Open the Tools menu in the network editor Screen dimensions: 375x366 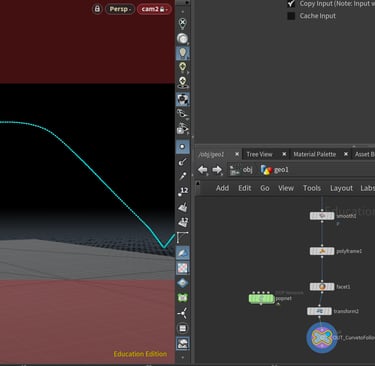(312, 188)
